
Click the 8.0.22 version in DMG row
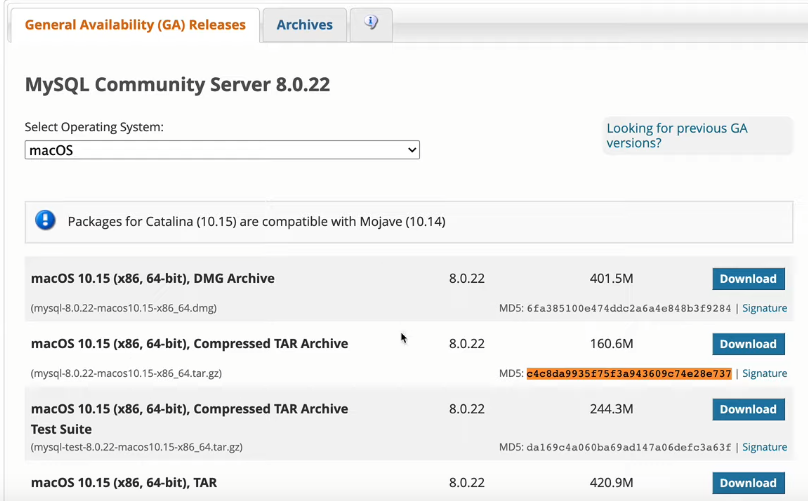coord(466,278)
